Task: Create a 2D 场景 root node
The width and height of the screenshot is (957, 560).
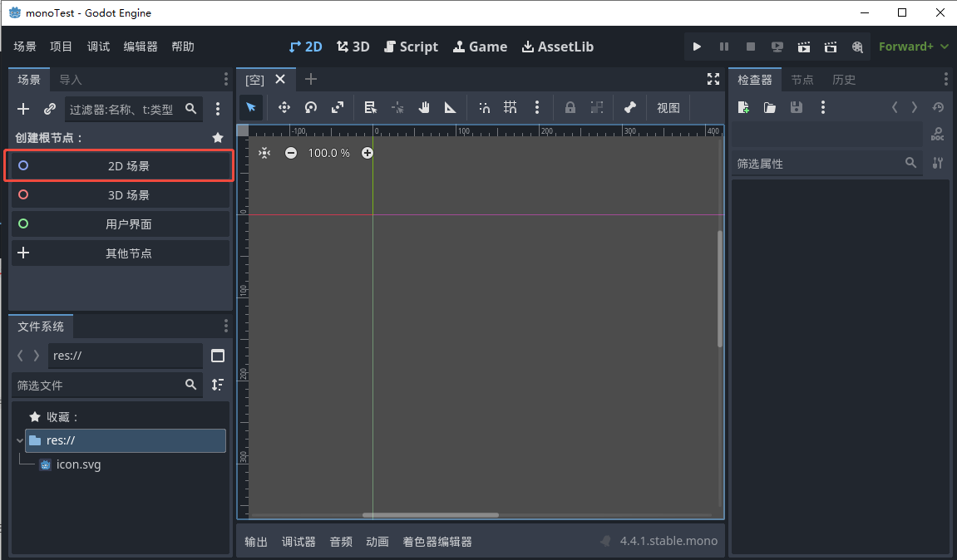Action: (x=121, y=166)
